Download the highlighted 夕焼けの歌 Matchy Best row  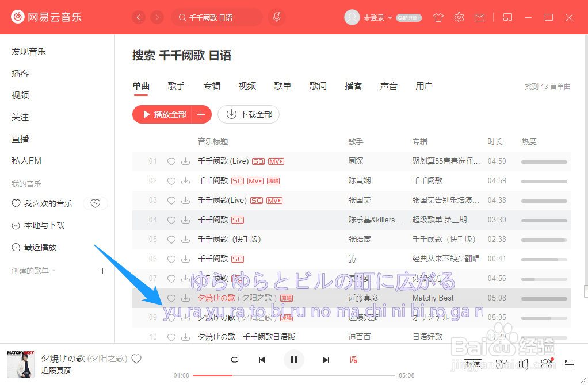(x=186, y=298)
